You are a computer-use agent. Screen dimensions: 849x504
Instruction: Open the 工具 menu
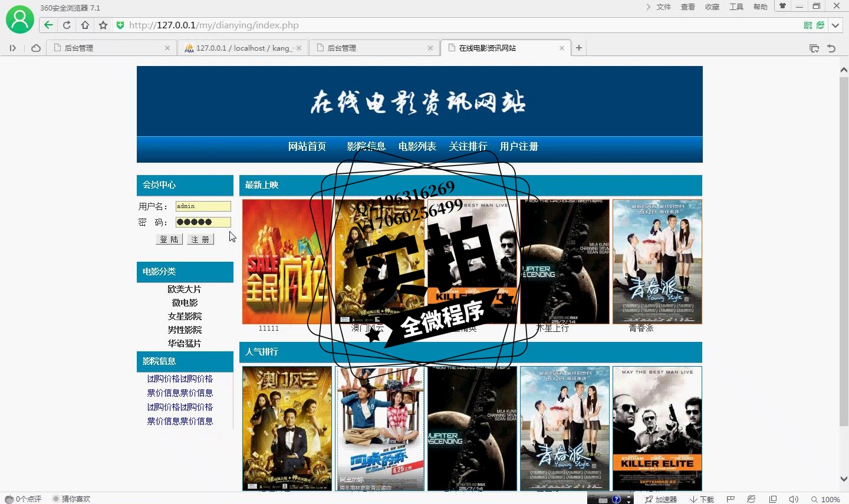pyautogui.click(x=736, y=7)
